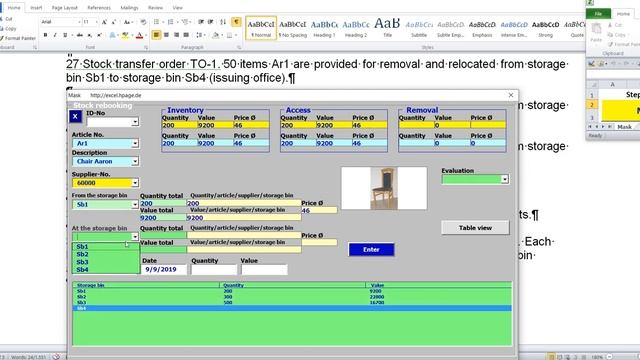Select Sb2 in the open dropdown list

(106, 254)
